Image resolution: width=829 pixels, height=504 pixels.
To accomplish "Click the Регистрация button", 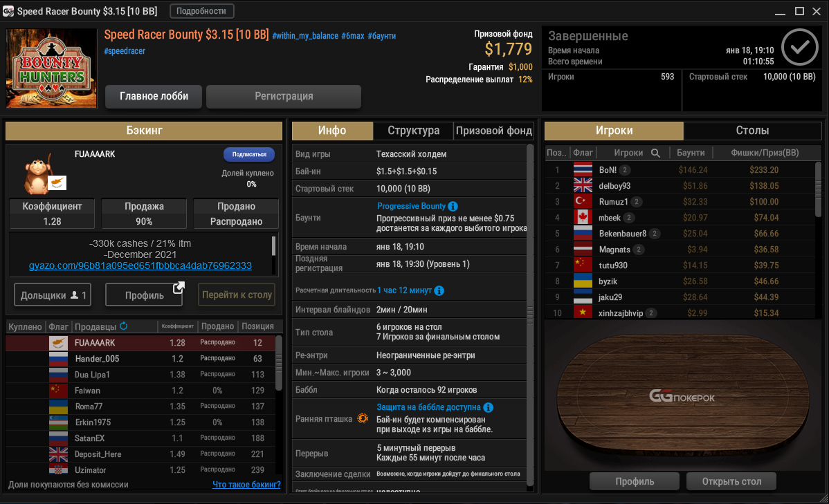I will (x=284, y=96).
